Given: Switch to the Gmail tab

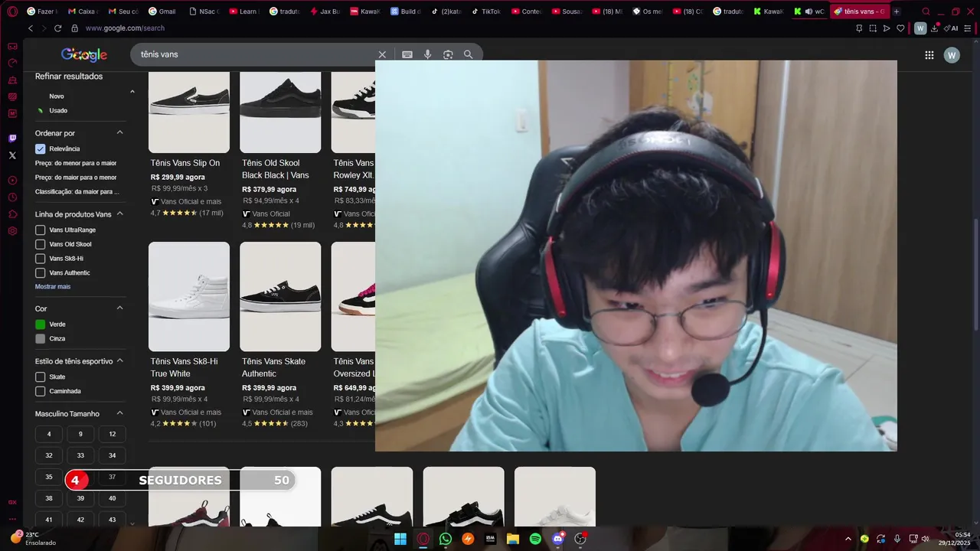Looking at the screenshot, I should [162, 11].
